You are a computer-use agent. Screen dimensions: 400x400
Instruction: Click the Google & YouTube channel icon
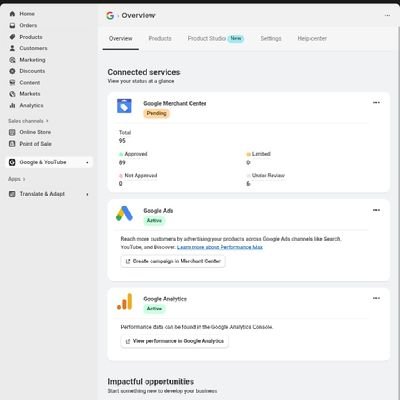[12, 162]
